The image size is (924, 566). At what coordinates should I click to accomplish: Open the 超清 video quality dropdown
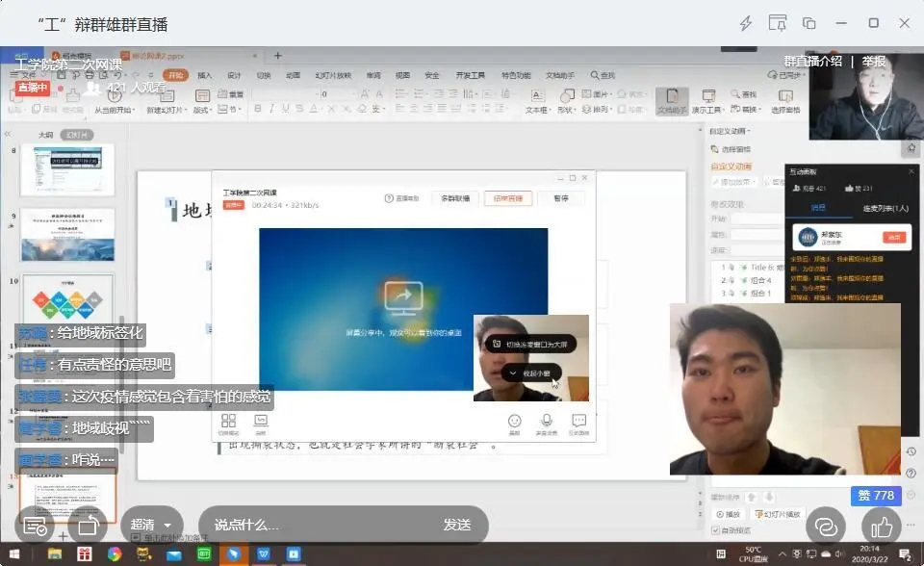150,525
